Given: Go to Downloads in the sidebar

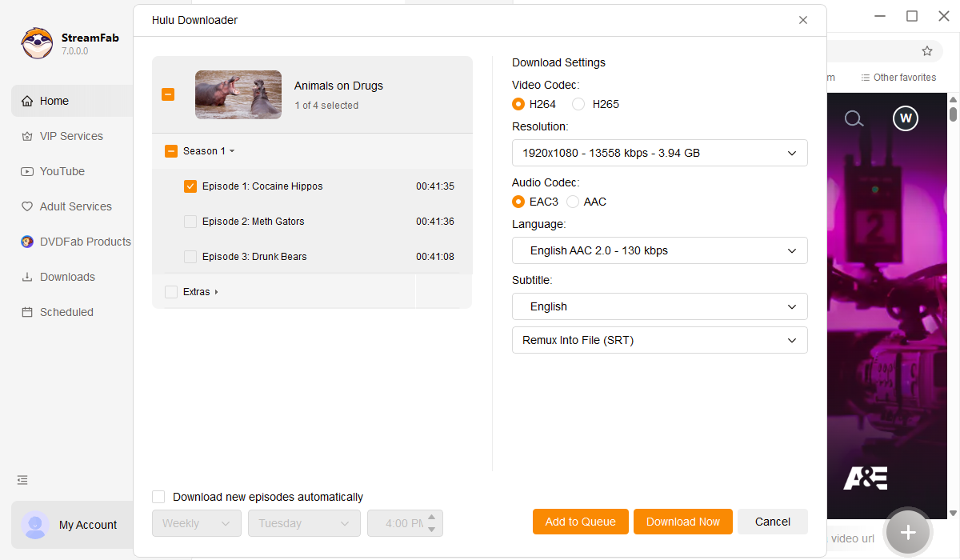Looking at the screenshot, I should [x=67, y=277].
